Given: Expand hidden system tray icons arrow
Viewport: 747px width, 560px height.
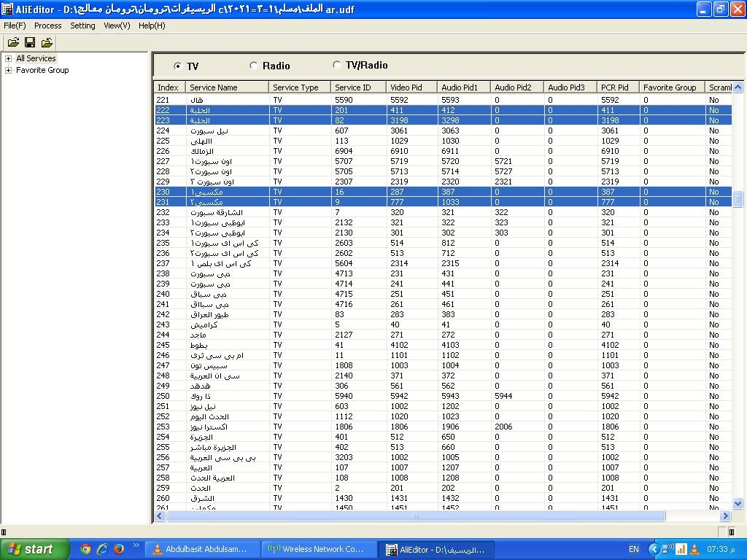Looking at the screenshot, I should coord(654,549).
